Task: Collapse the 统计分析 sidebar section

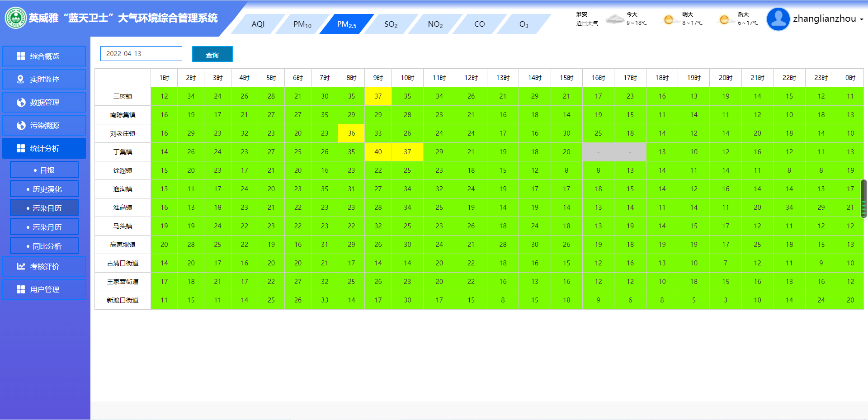Action: point(44,148)
